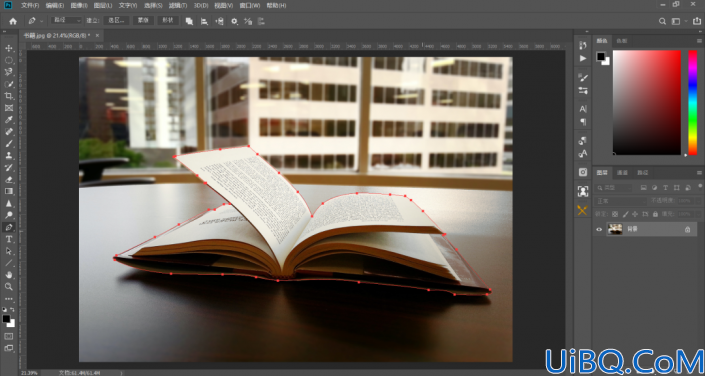This screenshot has height=376, width=705.
Task: Select the Brush tool
Action: click(9, 143)
